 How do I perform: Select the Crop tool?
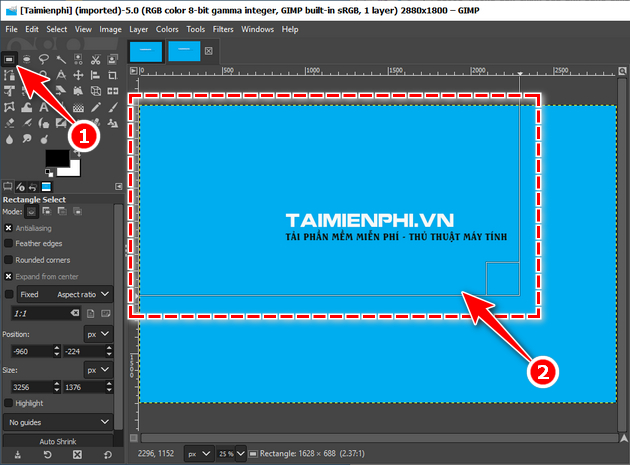pyautogui.click(x=113, y=75)
